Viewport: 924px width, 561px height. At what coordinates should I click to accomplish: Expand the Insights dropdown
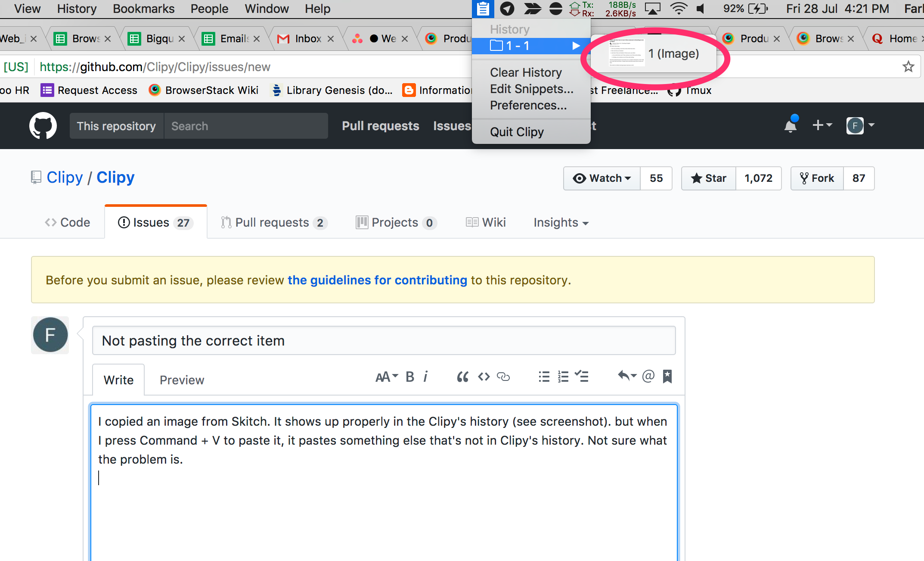(561, 223)
